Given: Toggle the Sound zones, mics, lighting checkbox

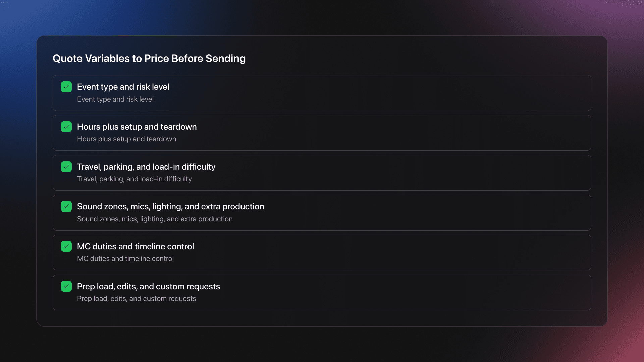Looking at the screenshot, I should point(66,206).
